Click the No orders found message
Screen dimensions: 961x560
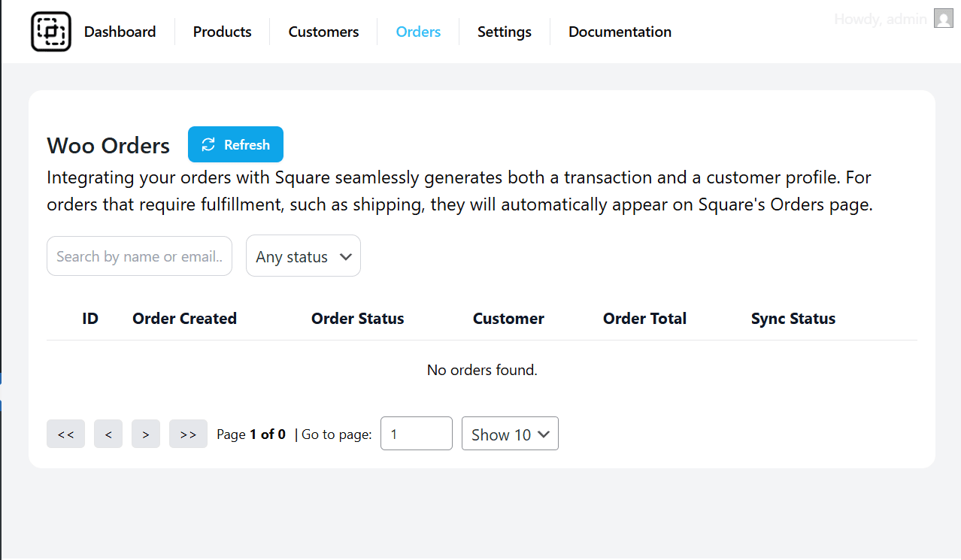tap(482, 370)
